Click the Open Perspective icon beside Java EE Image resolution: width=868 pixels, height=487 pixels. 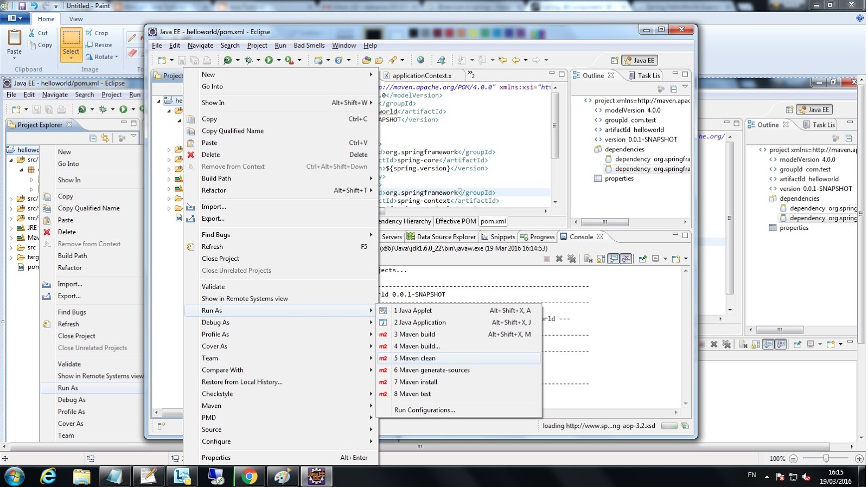click(615, 60)
